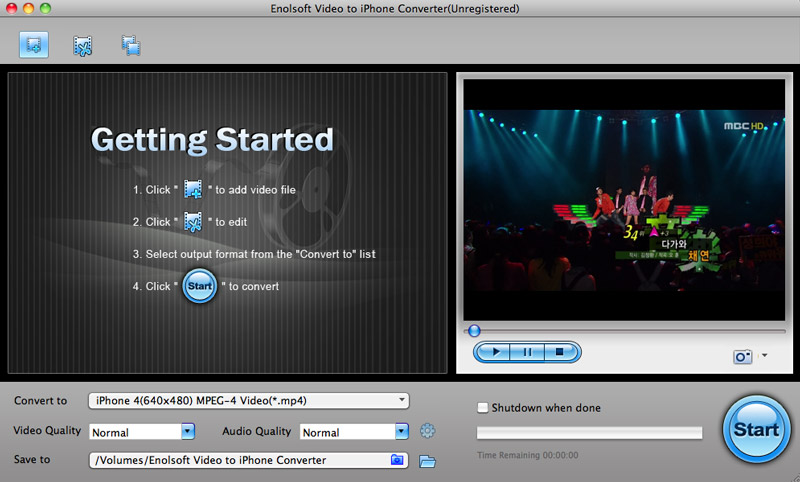This screenshot has height=482, width=800.
Task: Minimize the window with yellow button
Action: pyautogui.click(x=29, y=8)
